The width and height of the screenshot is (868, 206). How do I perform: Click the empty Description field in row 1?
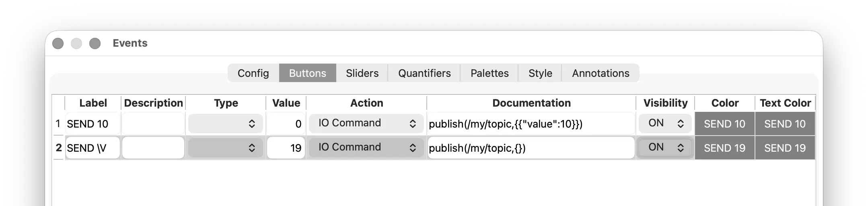153,124
